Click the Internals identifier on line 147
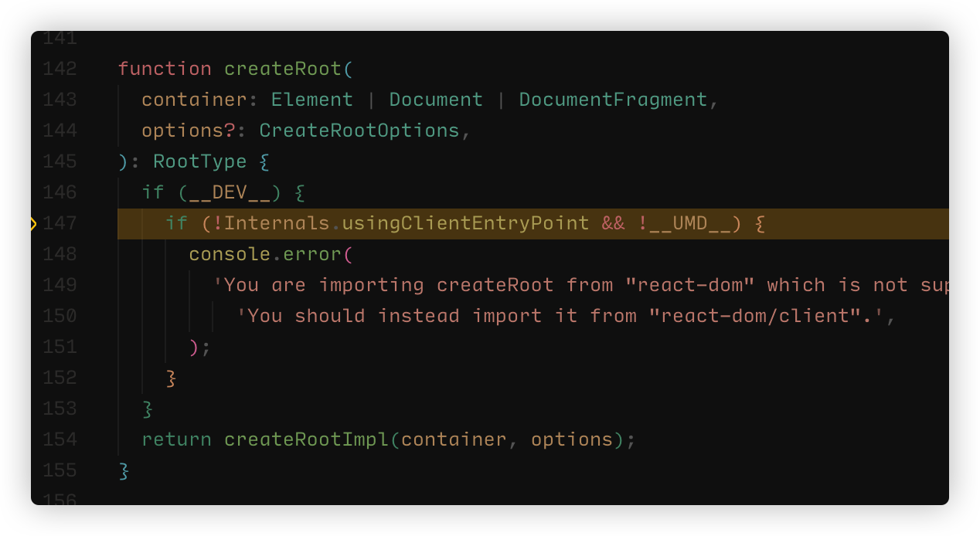This screenshot has width=980, height=536. point(277,223)
